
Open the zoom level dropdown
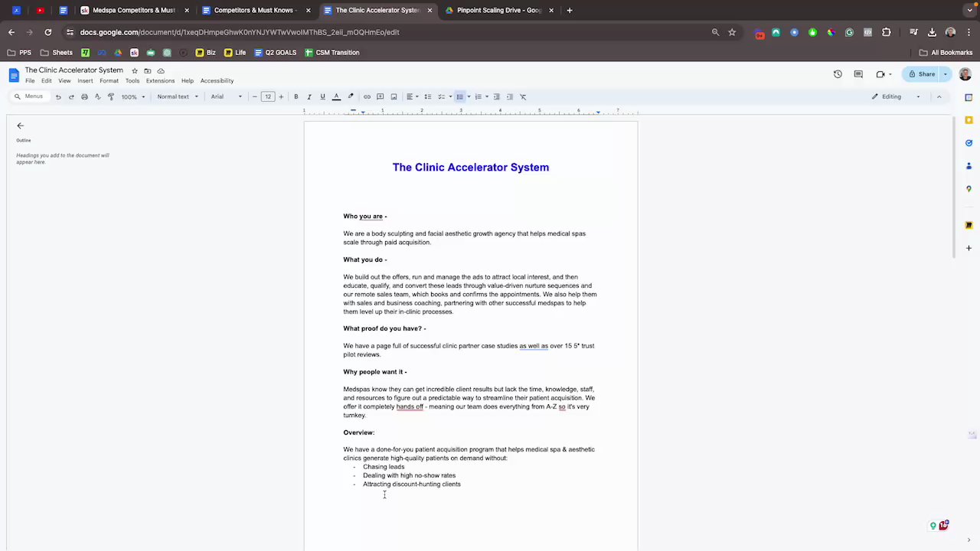[x=132, y=96]
